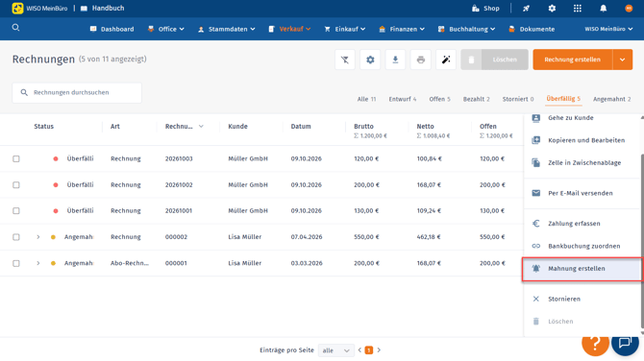644x361 pixels.
Task: Click the context menu scrollbar
Action: click(642, 241)
